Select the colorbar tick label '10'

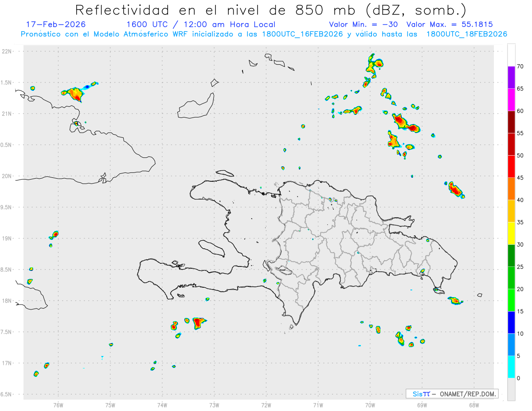(520, 334)
